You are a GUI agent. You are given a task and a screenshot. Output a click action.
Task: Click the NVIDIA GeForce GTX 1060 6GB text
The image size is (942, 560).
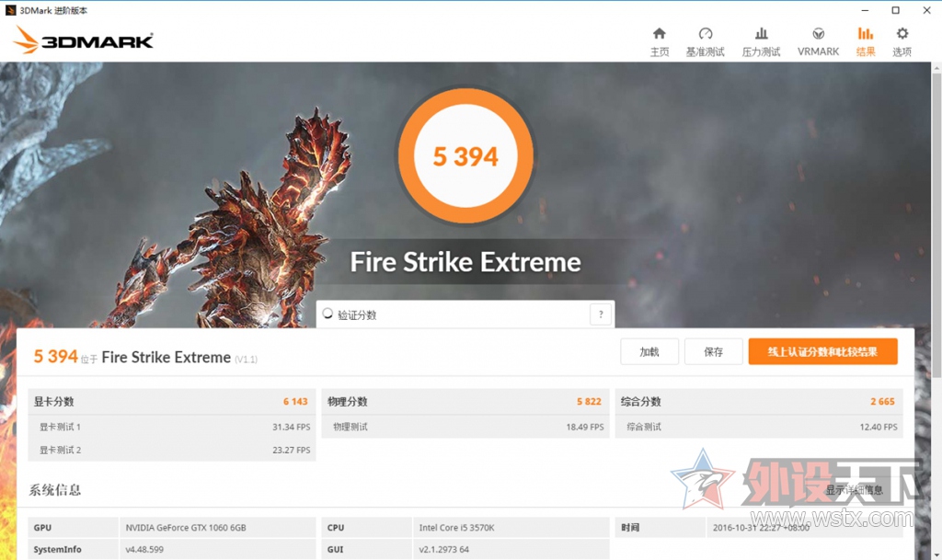click(x=186, y=528)
